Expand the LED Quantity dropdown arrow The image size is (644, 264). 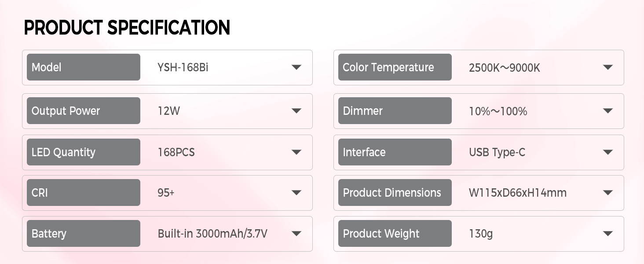296,152
